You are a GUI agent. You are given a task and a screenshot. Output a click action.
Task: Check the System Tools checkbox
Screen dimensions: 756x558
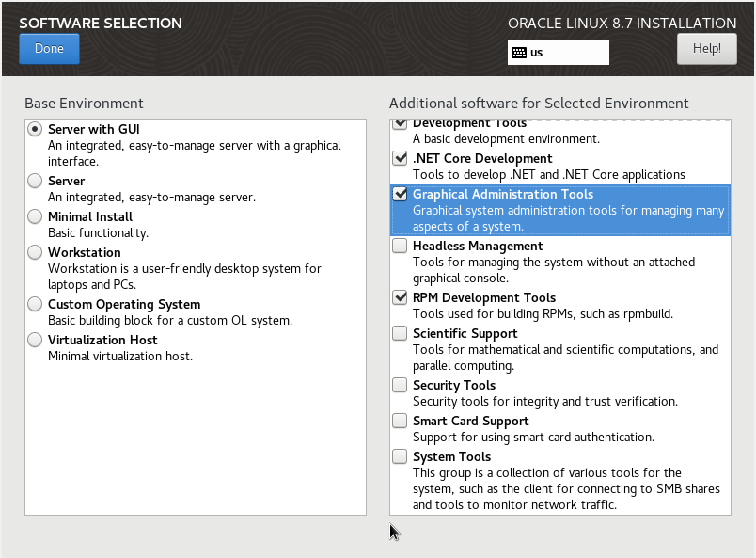click(x=400, y=456)
